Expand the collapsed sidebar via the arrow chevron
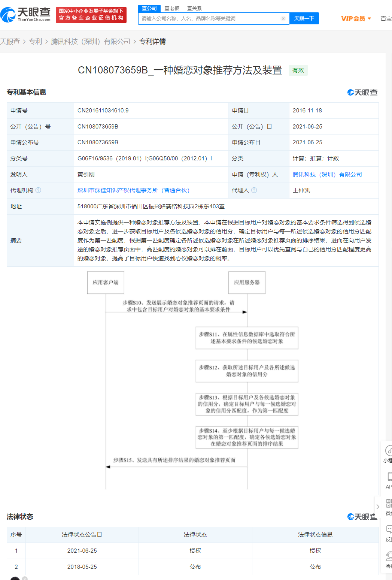This screenshot has width=392, height=580. click(x=378, y=506)
